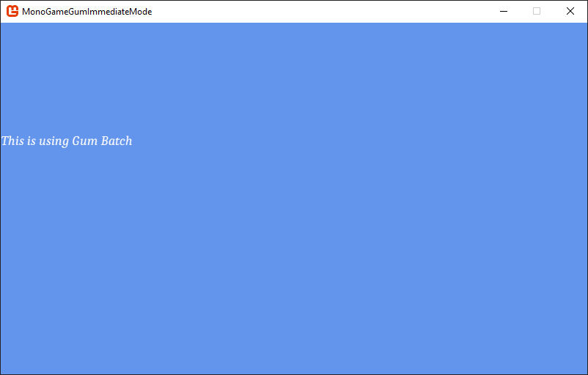Click the capital "G" in "Gum"

click(x=76, y=141)
